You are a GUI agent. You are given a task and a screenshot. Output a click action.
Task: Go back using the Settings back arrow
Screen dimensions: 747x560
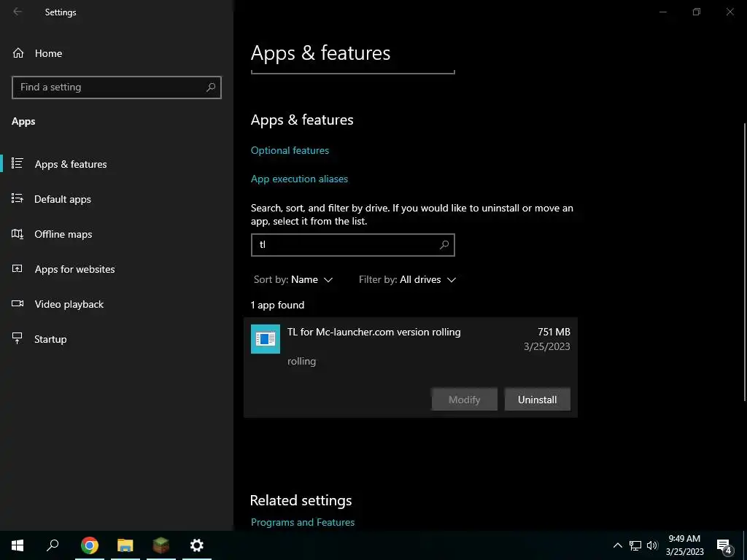coord(18,12)
